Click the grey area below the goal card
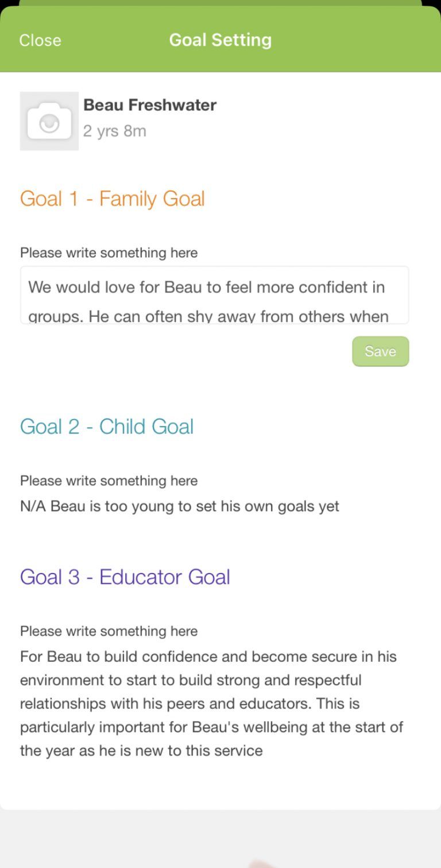441x868 pixels. pos(220,839)
